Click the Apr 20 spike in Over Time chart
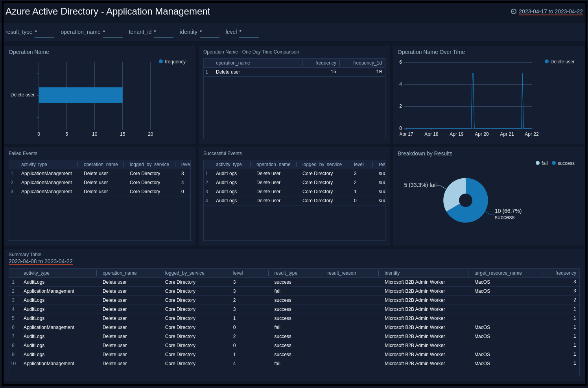 tap(473, 100)
